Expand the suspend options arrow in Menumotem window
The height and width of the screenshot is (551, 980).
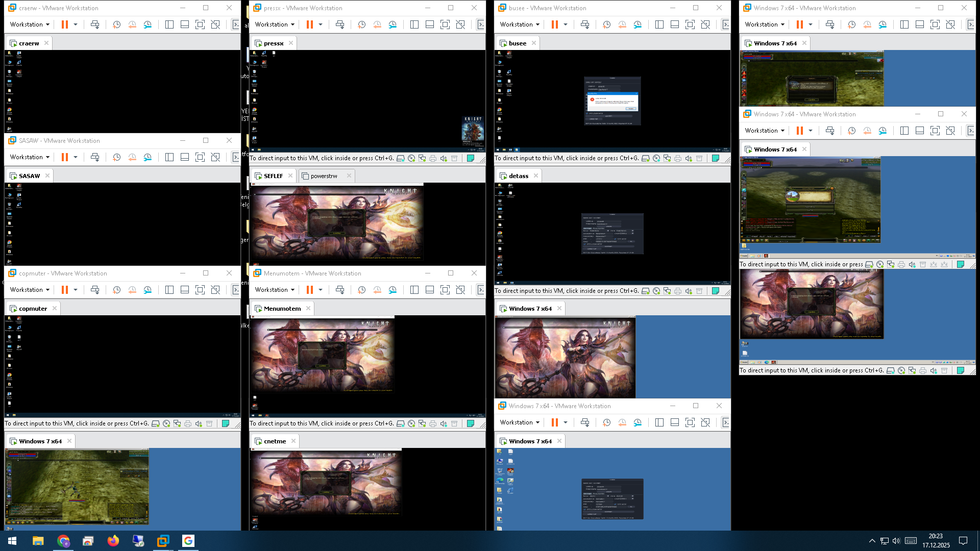tap(321, 290)
